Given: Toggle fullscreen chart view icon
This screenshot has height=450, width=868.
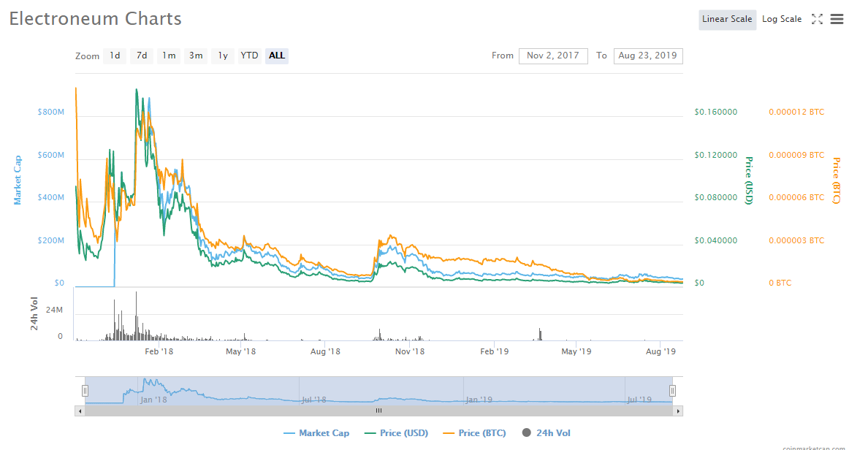Looking at the screenshot, I should (817, 20).
